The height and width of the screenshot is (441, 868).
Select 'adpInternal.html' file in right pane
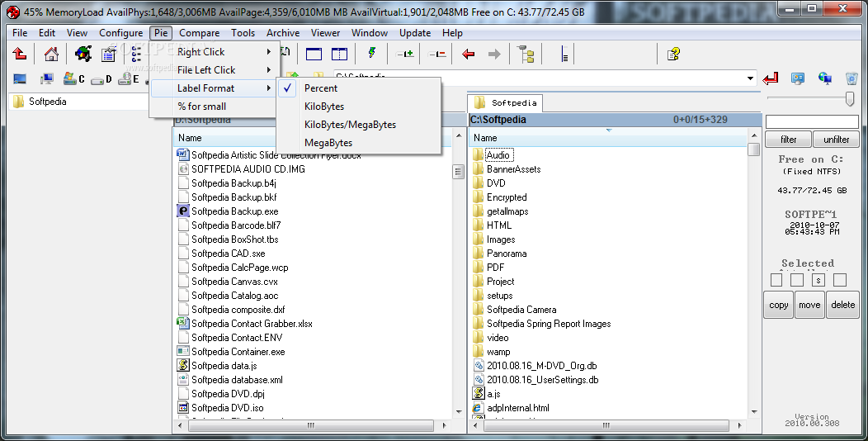click(x=511, y=408)
